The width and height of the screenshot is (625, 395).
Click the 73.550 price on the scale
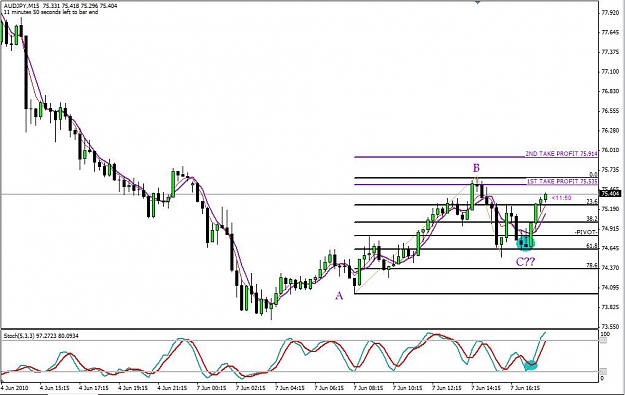pos(610,326)
